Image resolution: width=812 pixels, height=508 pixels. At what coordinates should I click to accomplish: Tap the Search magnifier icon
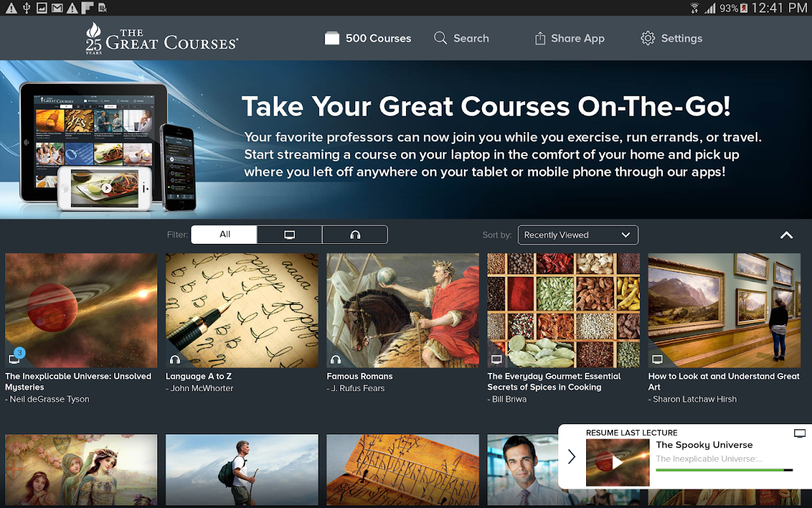(x=440, y=38)
